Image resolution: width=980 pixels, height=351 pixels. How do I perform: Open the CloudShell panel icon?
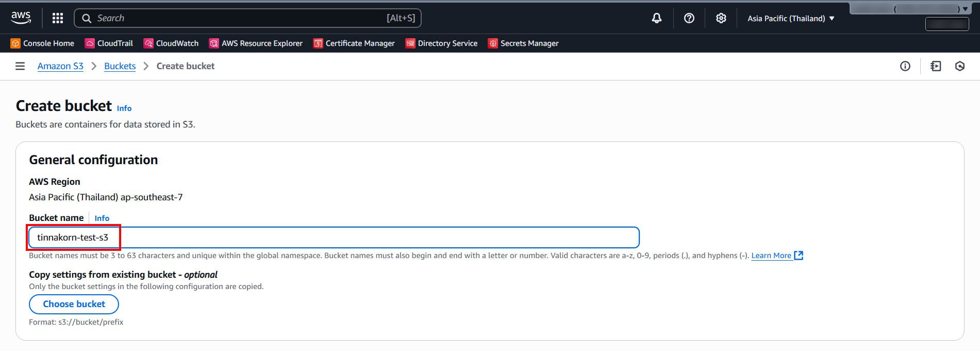point(936,66)
